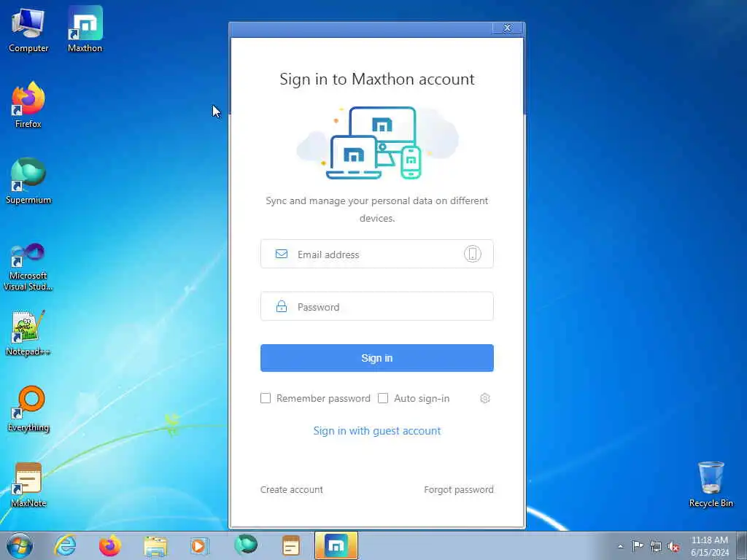747x560 pixels.
Task: Focus the Password input field
Action: coord(377,306)
